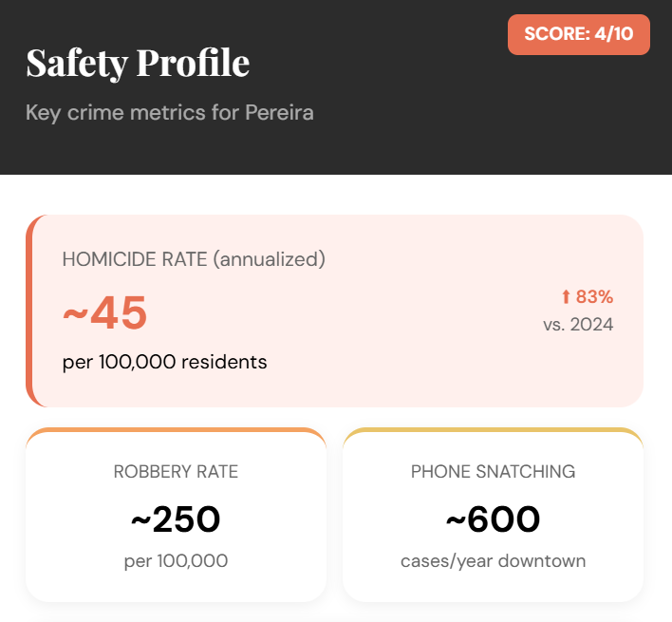Click the 'Key crime metrics for Pereira' subtitle
672x622 pixels.
point(170,112)
